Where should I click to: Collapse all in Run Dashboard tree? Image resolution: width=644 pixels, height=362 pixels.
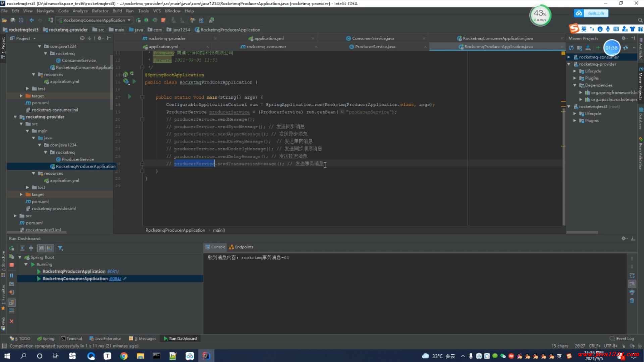[31, 248]
